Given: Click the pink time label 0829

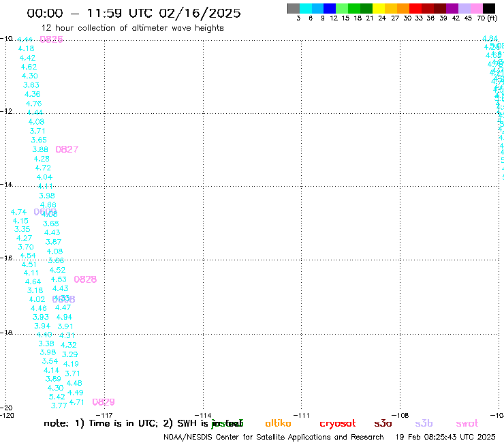Looking at the screenshot, I should click(104, 402).
